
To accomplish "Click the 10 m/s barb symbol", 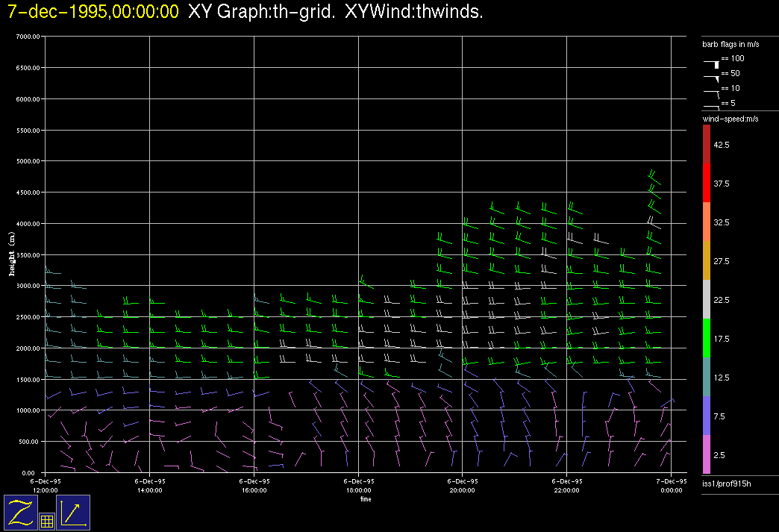I will point(711,91).
